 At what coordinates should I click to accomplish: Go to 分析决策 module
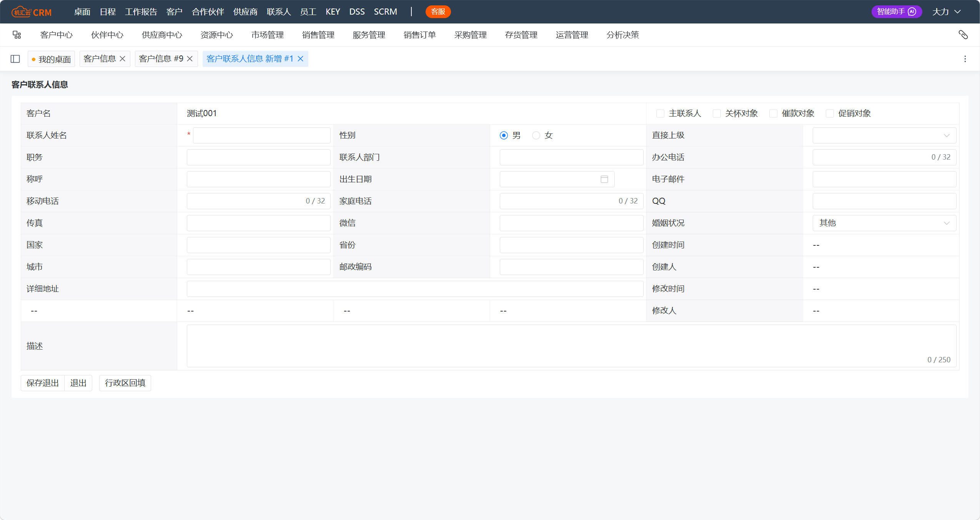point(623,35)
